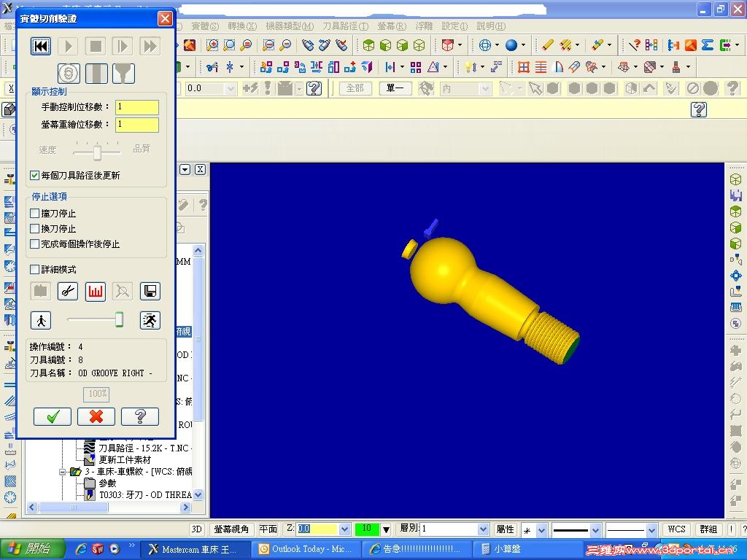Click the wireframe globe icon

pyautogui.click(x=485, y=45)
